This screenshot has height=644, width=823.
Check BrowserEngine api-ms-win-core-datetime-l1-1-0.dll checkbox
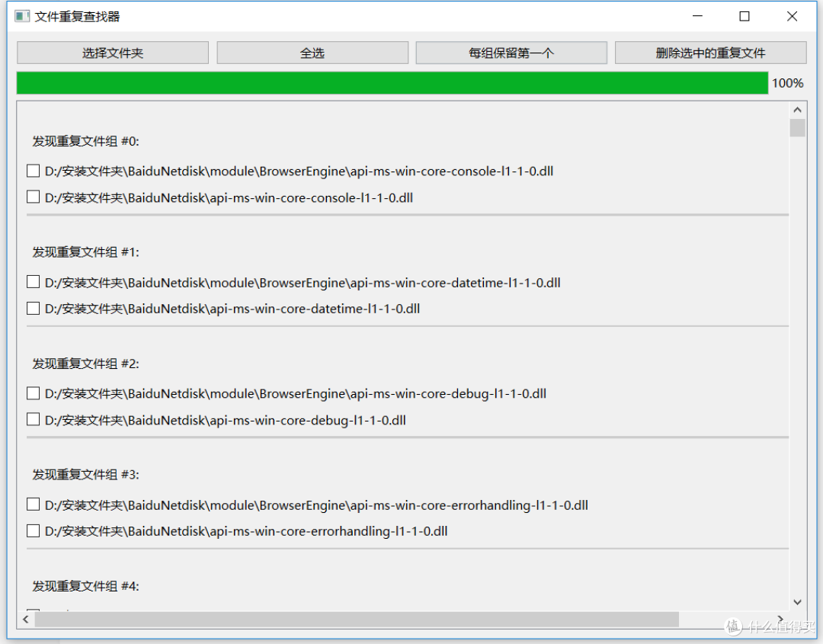pyautogui.click(x=33, y=282)
